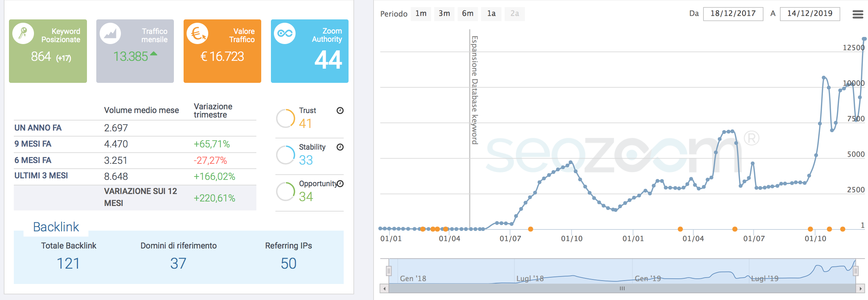The image size is (868, 300).
Task: Click the right handle of the range navigator
Action: point(856,271)
